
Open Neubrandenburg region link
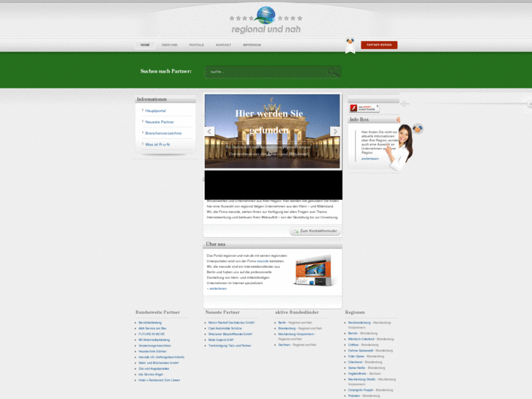coord(359,323)
